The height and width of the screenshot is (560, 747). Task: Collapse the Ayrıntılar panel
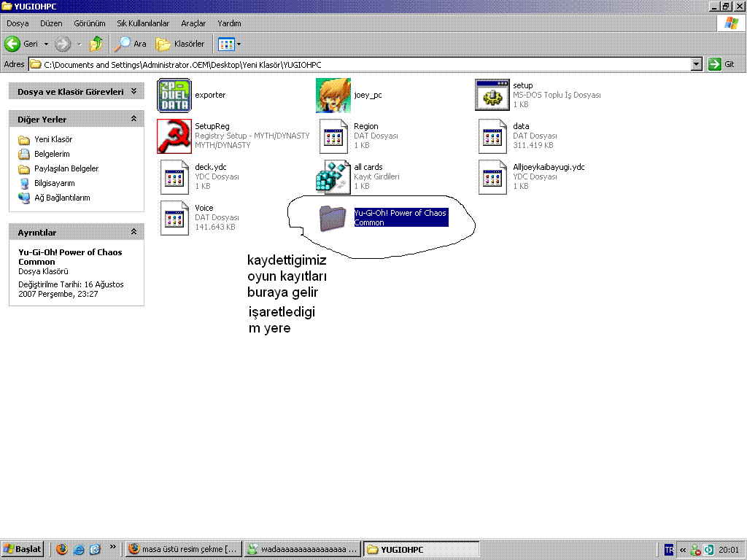point(134,232)
